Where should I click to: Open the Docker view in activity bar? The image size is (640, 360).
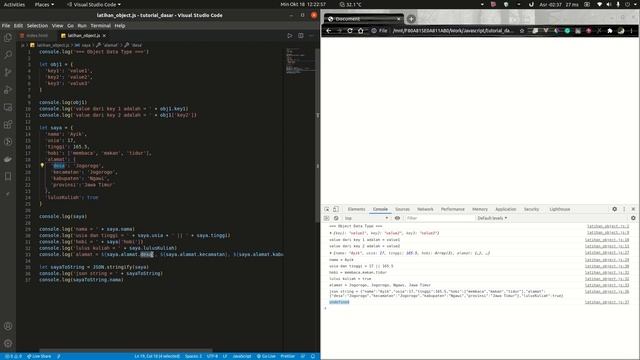(8, 159)
